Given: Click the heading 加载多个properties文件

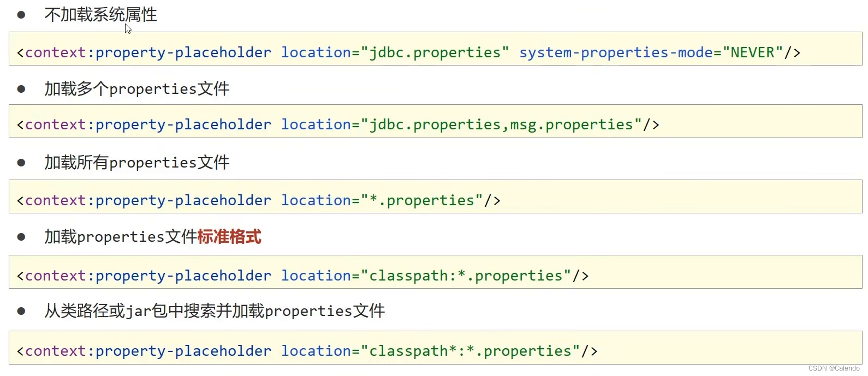Looking at the screenshot, I should click(x=137, y=88).
